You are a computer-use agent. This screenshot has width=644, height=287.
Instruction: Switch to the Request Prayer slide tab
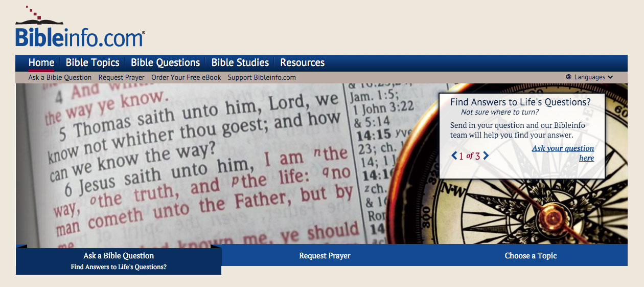(325, 255)
